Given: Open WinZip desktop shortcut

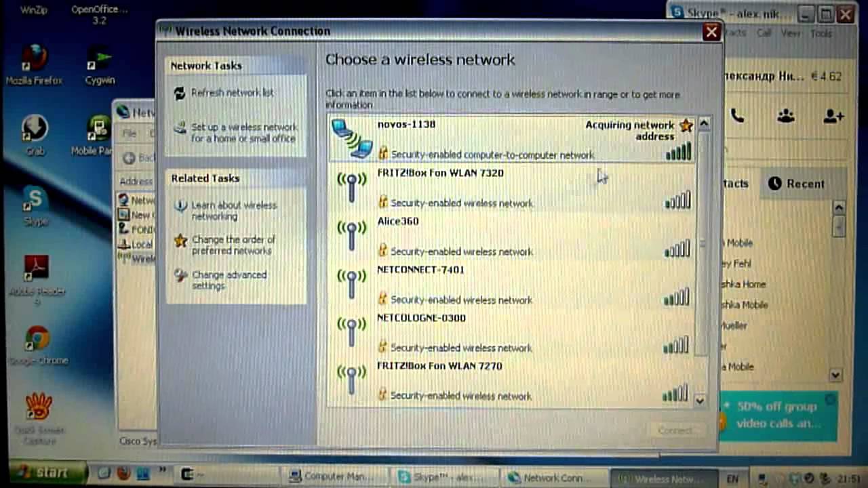Looking at the screenshot, I should [34, 10].
